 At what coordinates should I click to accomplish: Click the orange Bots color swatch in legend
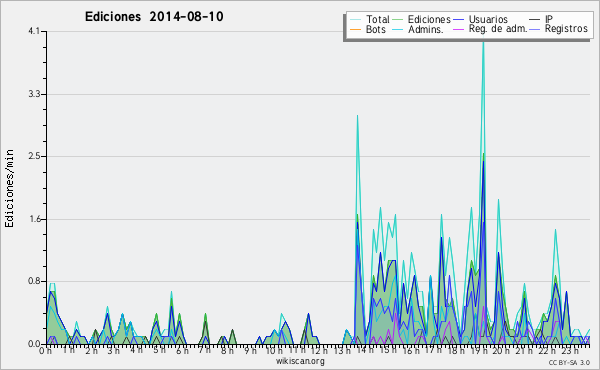(355, 29)
